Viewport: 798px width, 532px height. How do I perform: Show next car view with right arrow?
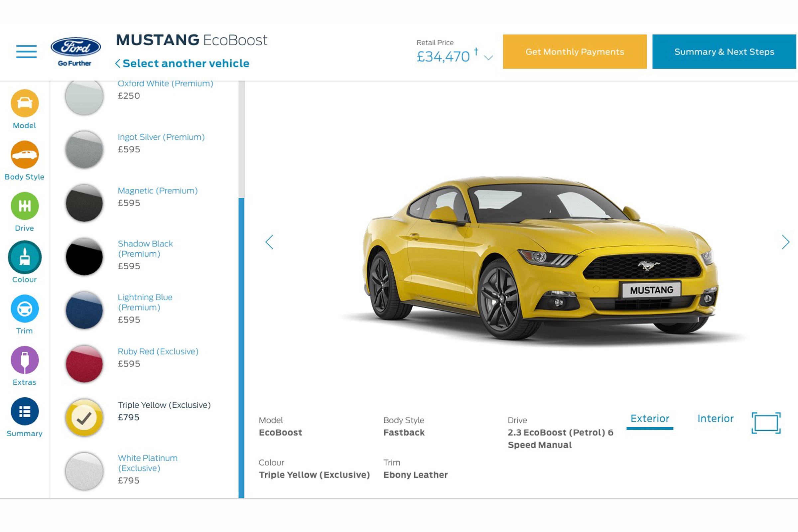[x=785, y=242]
